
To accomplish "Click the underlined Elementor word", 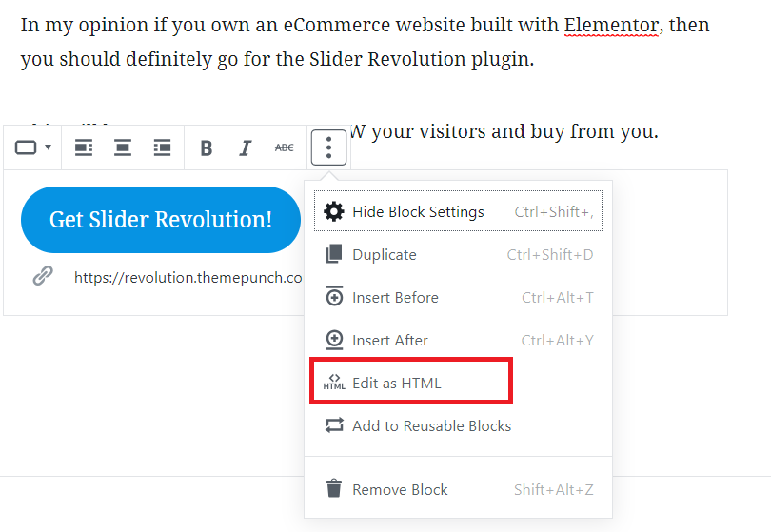I will (611, 25).
